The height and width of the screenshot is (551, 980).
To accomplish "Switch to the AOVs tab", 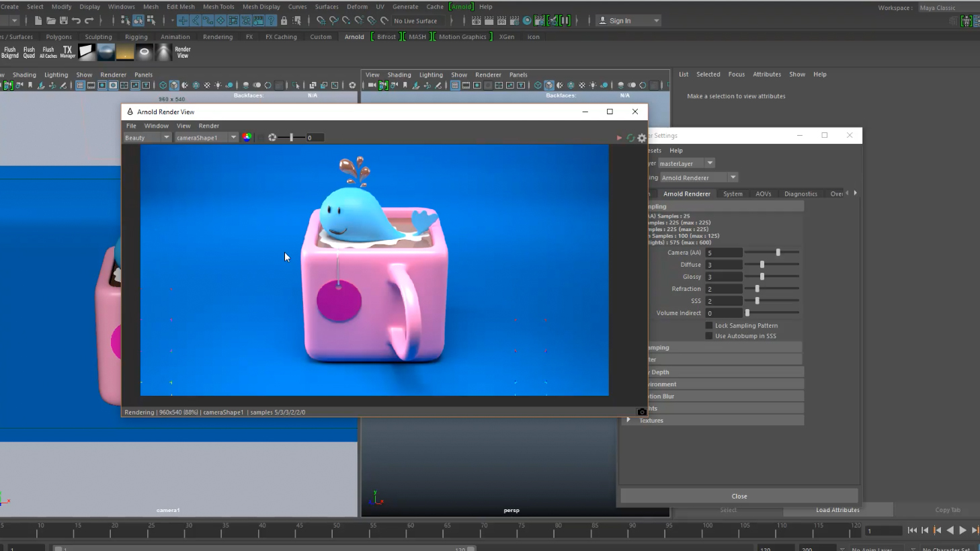I will 763,194.
